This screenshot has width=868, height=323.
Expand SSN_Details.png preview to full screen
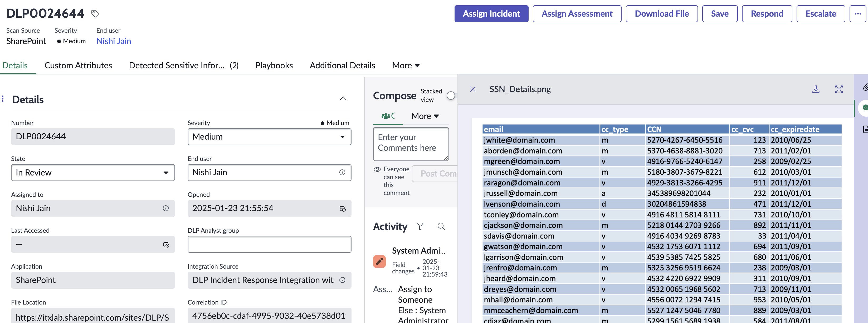coord(839,89)
